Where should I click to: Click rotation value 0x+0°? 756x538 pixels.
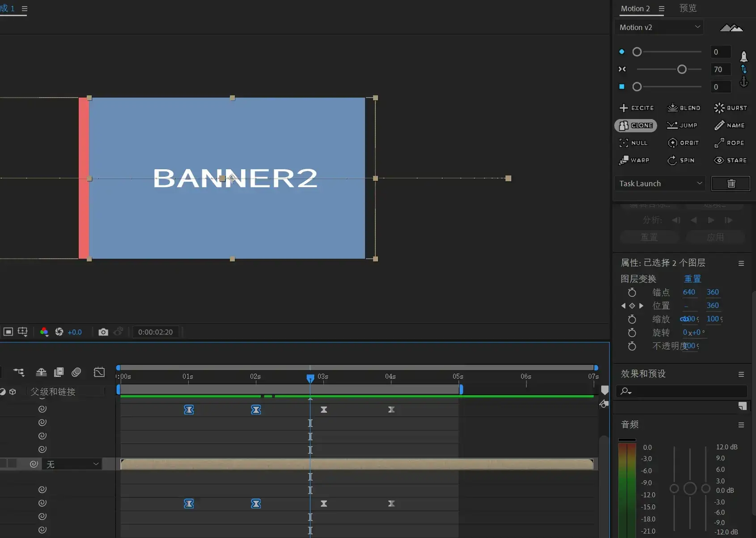tap(694, 333)
